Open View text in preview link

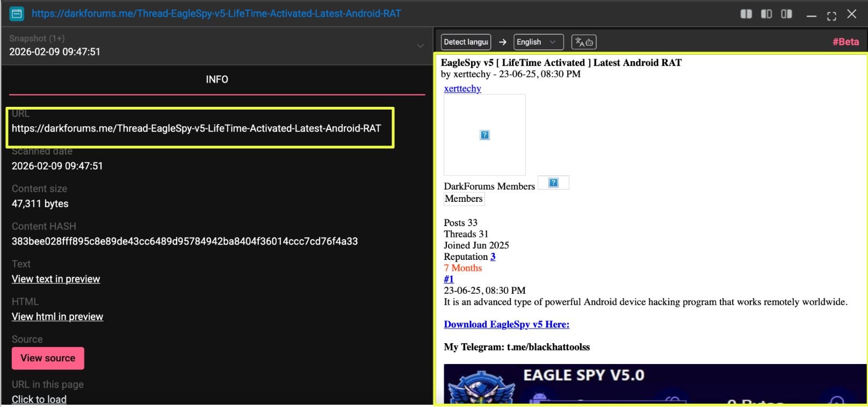point(56,279)
